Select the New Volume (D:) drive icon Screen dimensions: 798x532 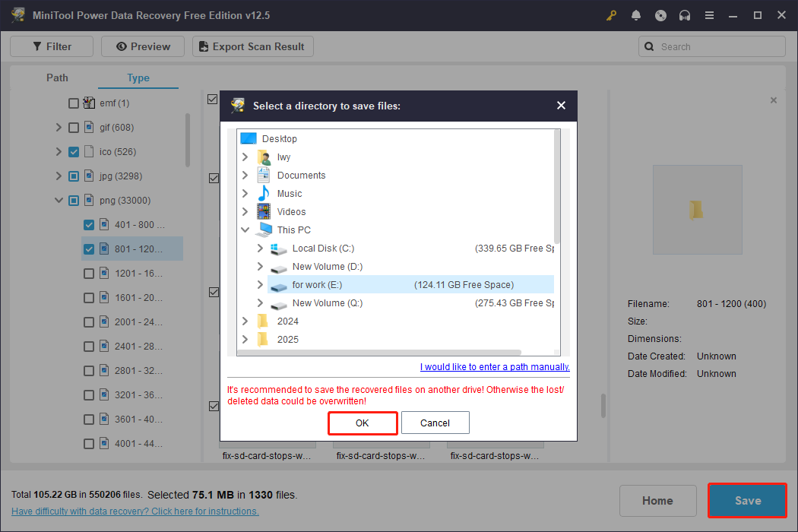278,268
